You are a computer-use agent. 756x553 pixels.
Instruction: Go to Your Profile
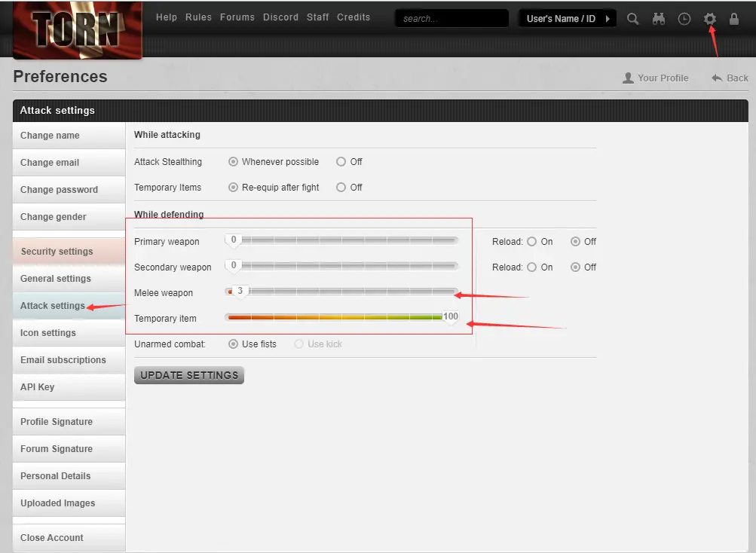655,78
